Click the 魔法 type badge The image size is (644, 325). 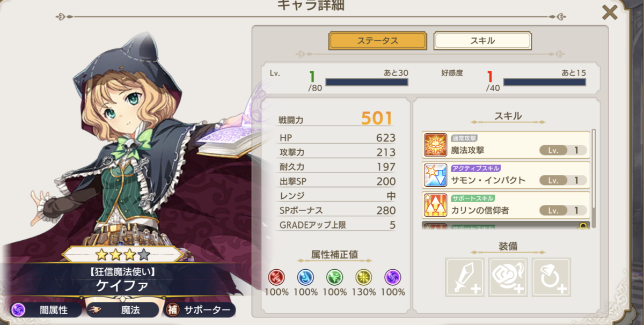(x=123, y=309)
